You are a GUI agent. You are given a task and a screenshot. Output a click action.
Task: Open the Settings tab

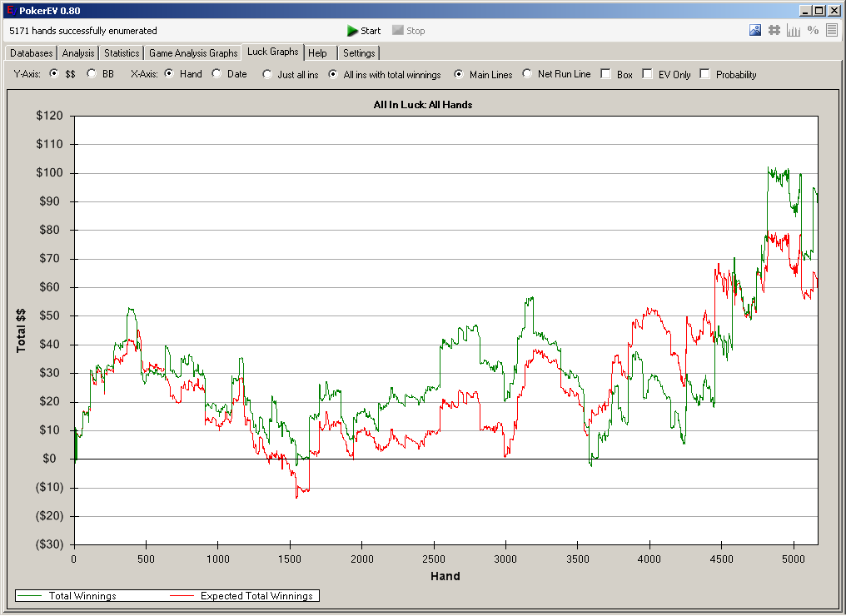click(359, 53)
